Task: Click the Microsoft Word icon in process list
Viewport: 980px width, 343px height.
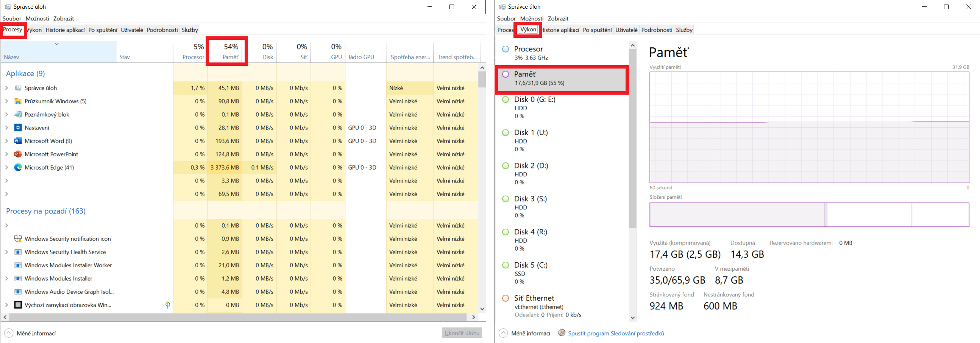Action: [18, 141]
